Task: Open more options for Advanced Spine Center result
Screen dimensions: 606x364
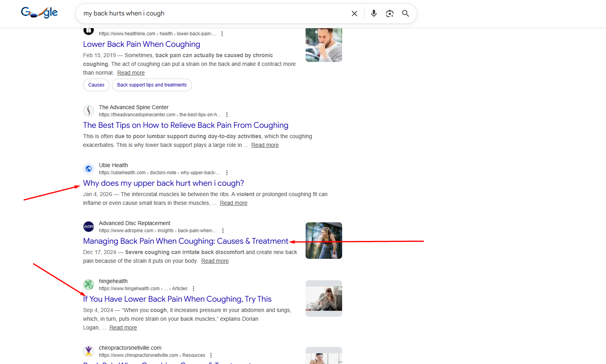Action: [x=227, y=115]
